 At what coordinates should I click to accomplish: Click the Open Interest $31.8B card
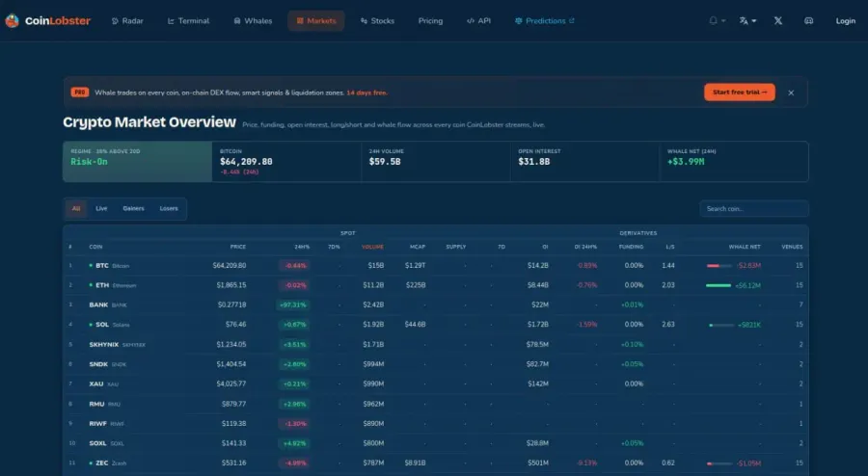click(x=584, y=162)
